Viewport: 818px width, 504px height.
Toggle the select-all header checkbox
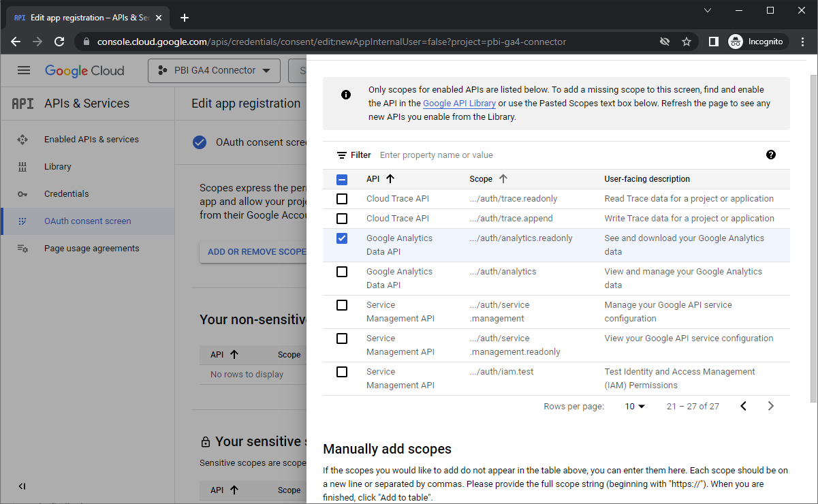tap(342, 180)
